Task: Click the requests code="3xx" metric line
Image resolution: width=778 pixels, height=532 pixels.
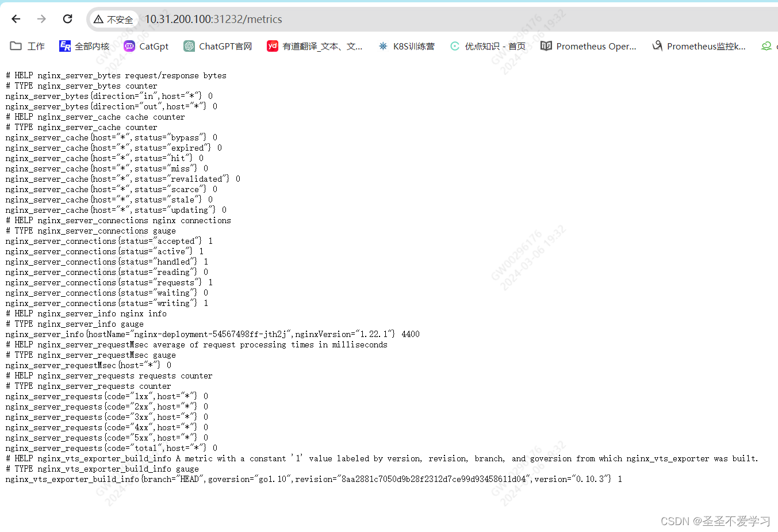Action: [107, 417]
